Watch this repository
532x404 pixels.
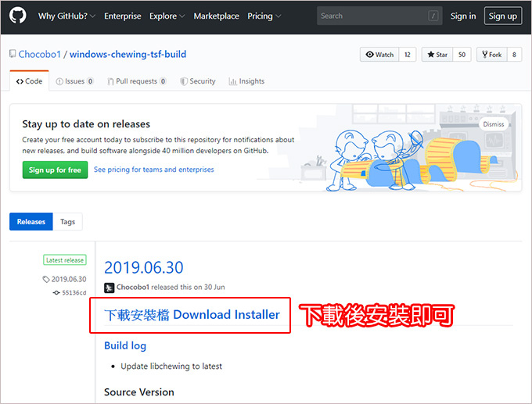pos(379,55)
